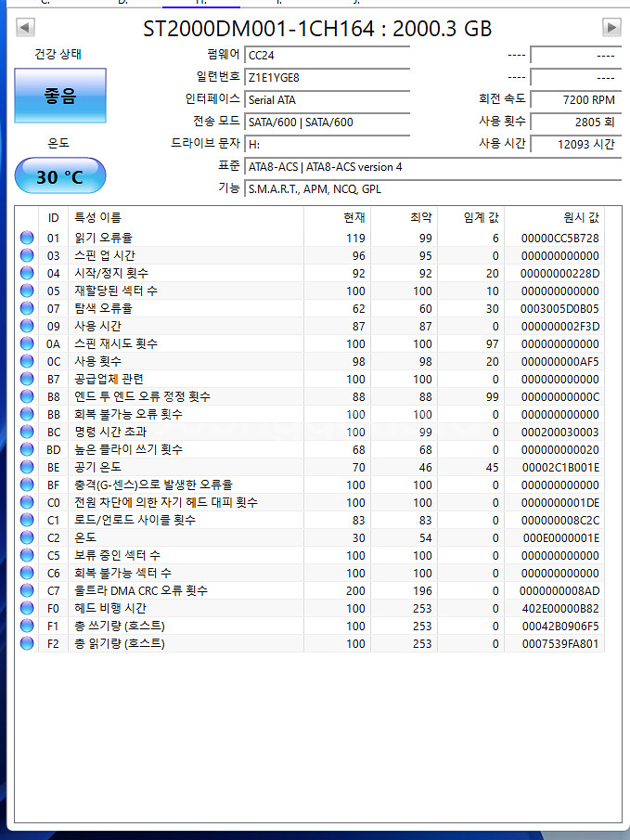The width and height of the screenshot is (630, 840).
Task: Click status icon for 0A 스핀 재시도 횟수
Action: (27, 344)
